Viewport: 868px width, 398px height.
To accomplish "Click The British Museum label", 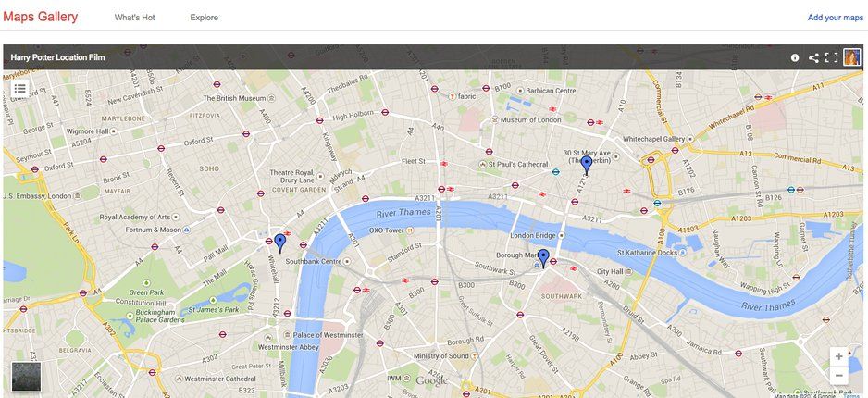I will [235, 98].
